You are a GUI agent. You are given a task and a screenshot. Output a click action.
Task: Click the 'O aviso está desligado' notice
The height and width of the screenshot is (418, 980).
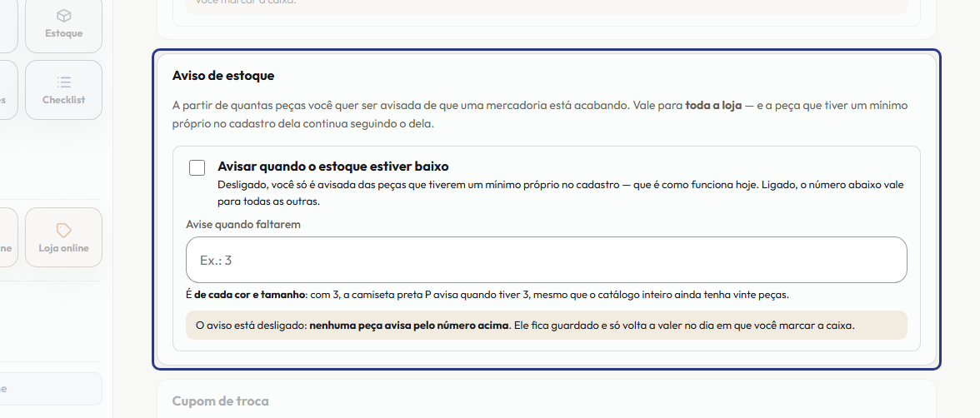(x=547, y=326)
